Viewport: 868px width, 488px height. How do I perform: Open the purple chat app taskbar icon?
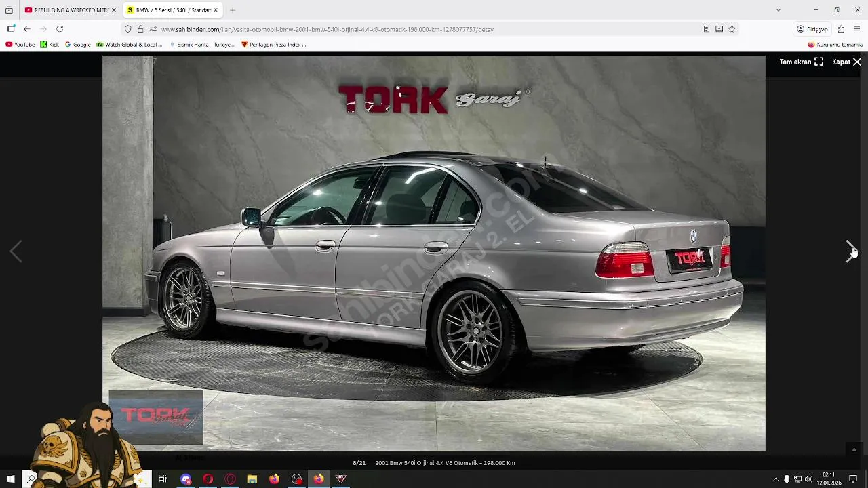tap(186, 479)
